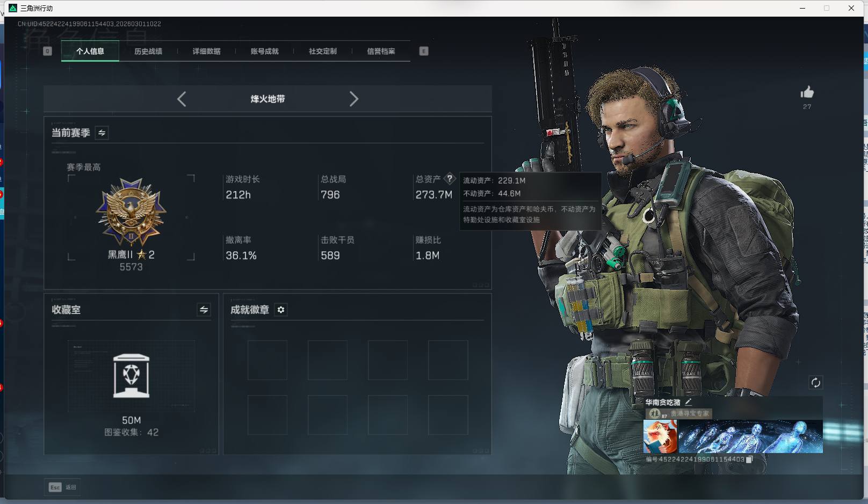The image size is (868, 504).
Task: Minimize the 三角洲行动 window
Action: (802, 8)
